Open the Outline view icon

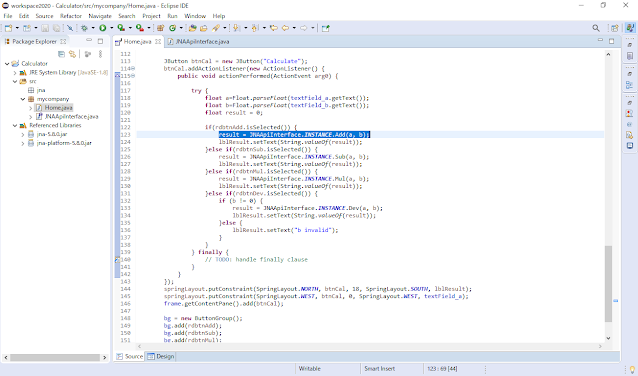tap(629, 85)
